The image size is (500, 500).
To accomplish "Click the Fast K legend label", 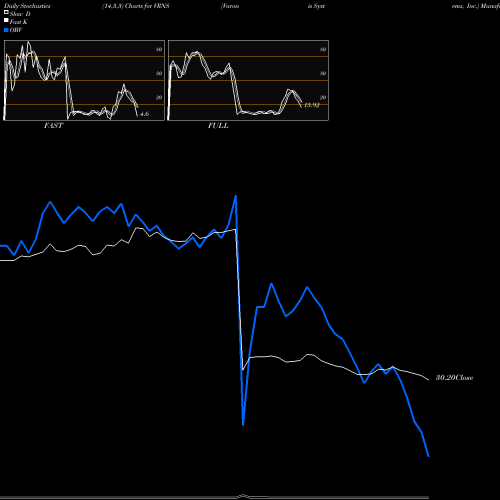I will (19, 22).
